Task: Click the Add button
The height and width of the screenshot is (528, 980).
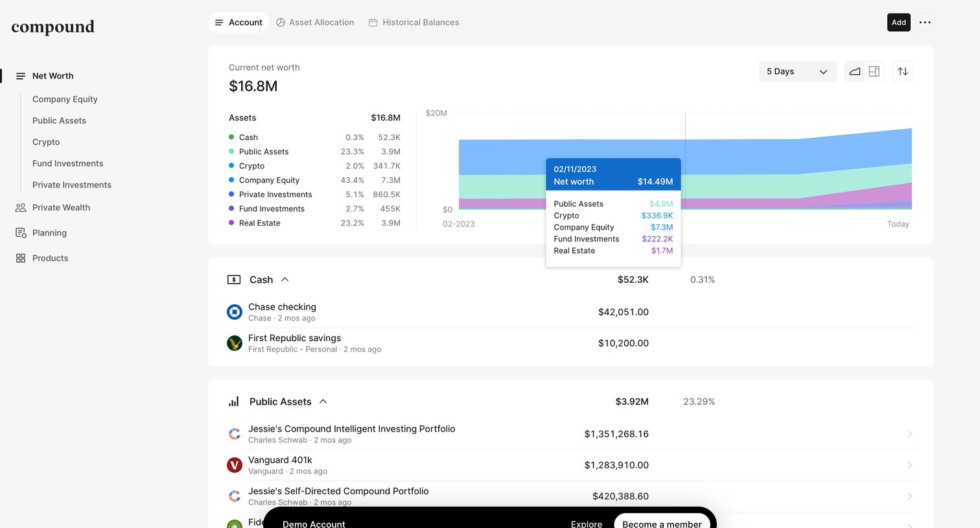Action: point(898,22)
